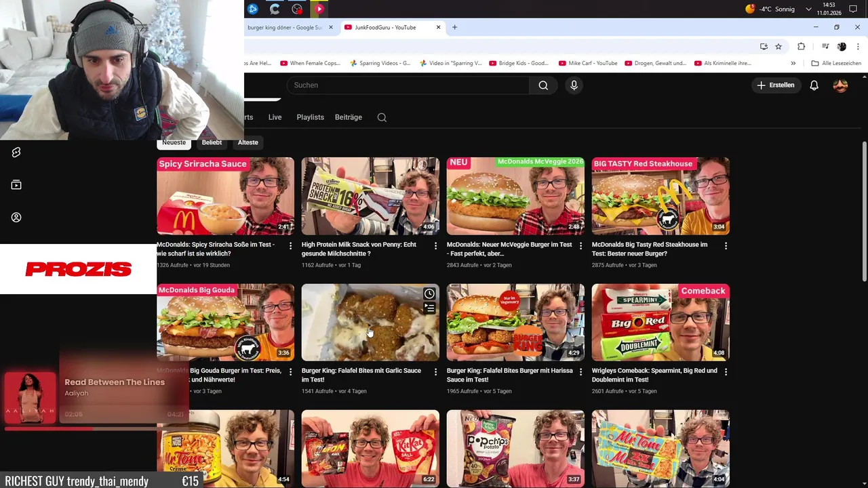The width and height of the screenshot is (868, 488).
Task: Add Falafel Bites Garlic Sauce video to queue
Action: (x=429, y=308)
